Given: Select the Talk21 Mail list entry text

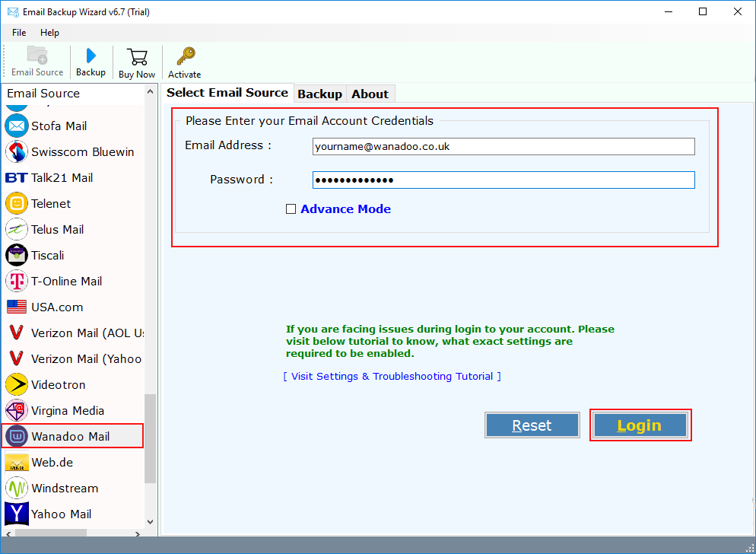Looking at the screenshot, I should tap(62, 177).
